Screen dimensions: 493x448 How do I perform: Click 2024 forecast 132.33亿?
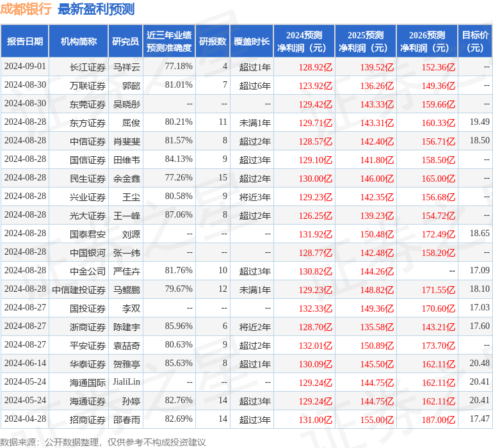pos(316,308)
